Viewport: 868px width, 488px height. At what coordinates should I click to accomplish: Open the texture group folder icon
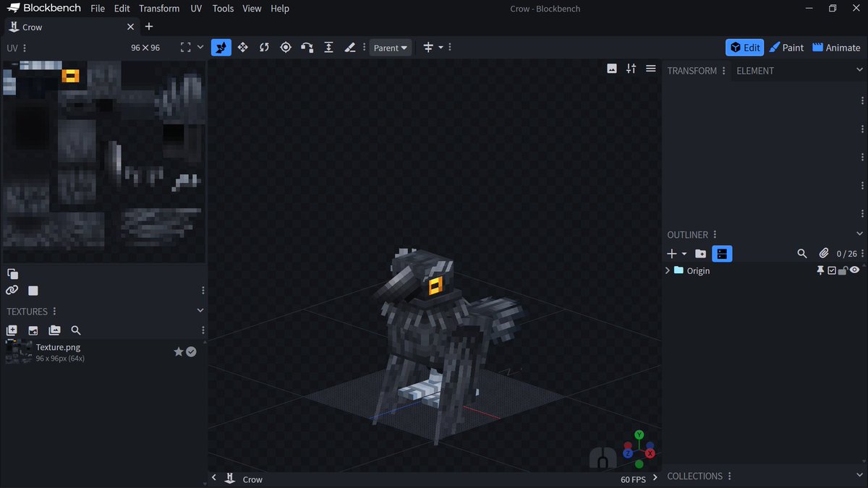pyautogui.click(x=54, y=330)
